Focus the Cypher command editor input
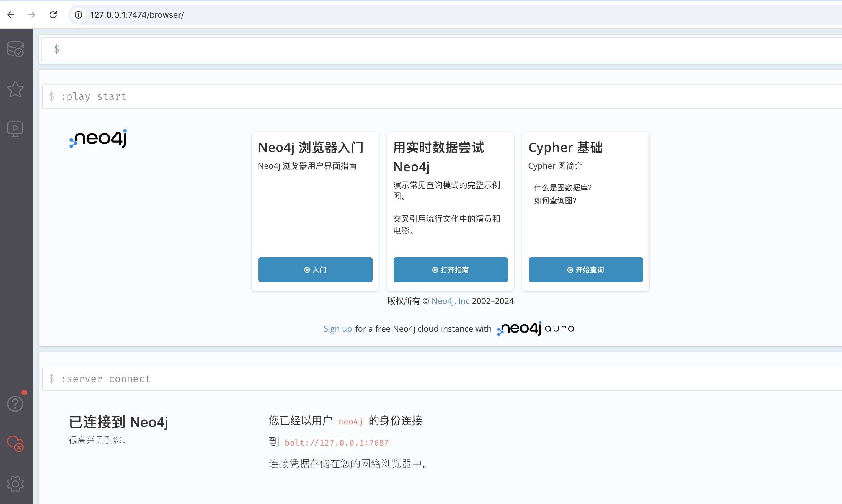This screenshot has height=504, width=842. click(x=442, y=49)
